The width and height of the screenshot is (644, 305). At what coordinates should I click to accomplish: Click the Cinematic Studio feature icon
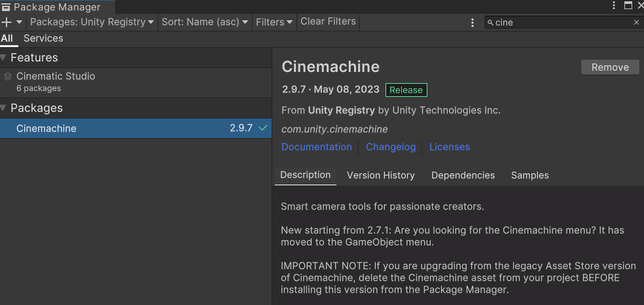pos(8,77)
